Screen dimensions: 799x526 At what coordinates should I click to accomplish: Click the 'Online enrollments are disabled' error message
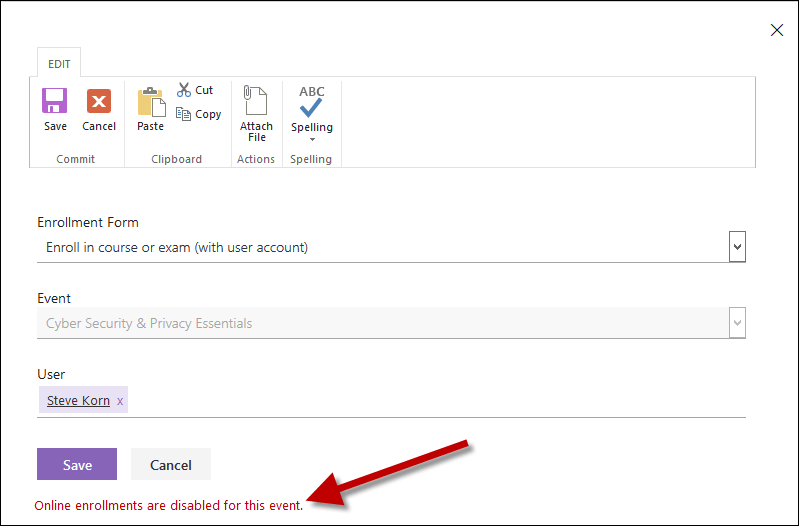click(169, 505)
